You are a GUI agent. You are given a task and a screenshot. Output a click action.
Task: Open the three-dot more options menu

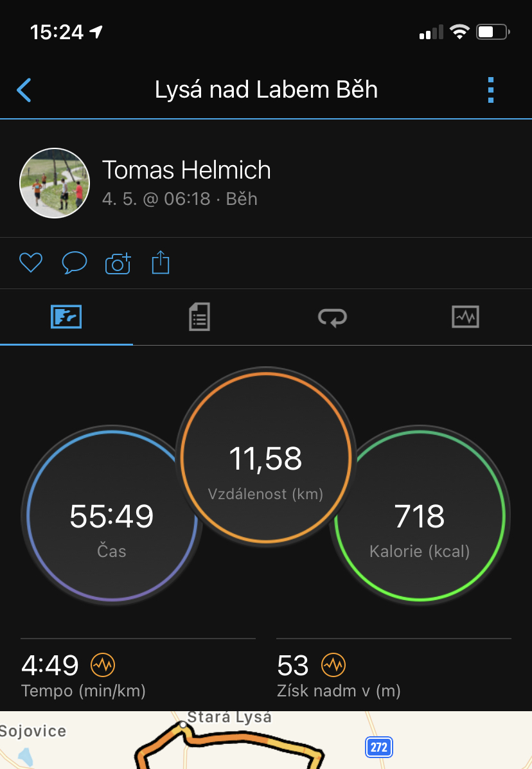(x=491, y=90)
